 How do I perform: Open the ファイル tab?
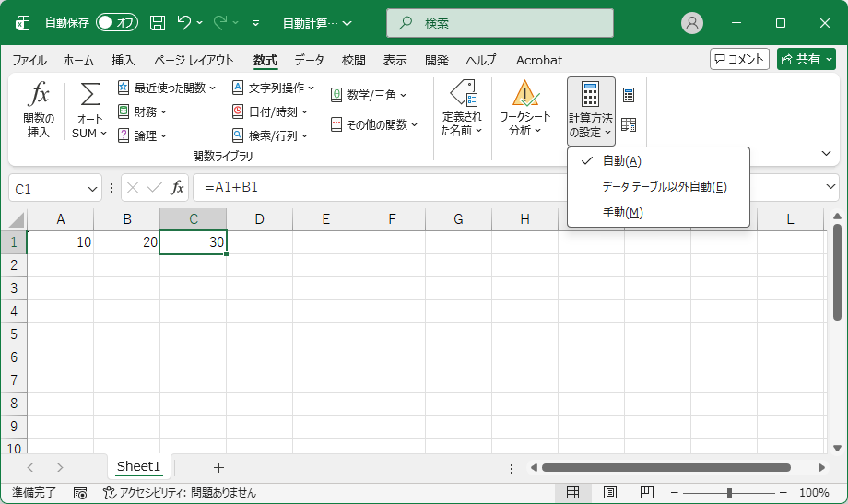(29, 60)
